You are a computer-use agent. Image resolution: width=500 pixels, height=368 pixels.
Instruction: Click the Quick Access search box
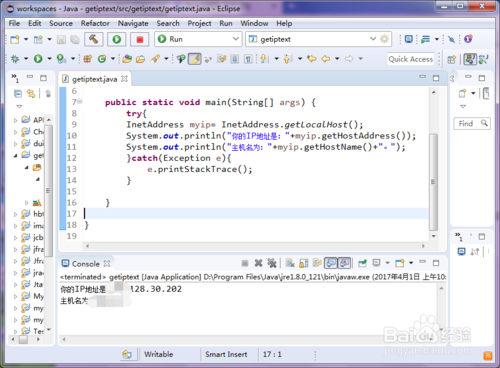coord(411,59)
